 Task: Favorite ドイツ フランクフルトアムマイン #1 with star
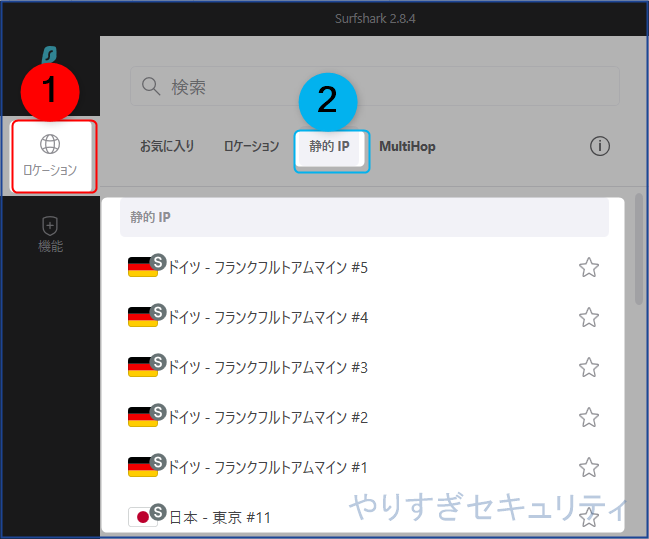589,467
